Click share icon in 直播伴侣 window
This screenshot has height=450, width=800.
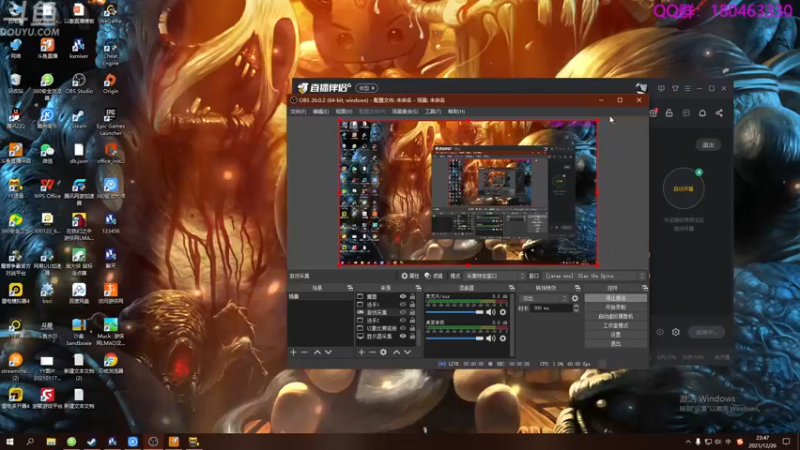719,113
